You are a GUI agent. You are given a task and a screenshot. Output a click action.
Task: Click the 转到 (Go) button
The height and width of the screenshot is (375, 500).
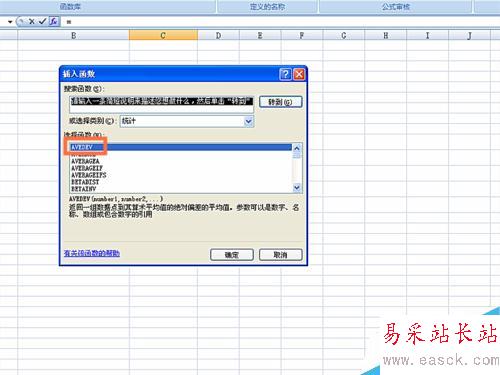tap(281, 102)
